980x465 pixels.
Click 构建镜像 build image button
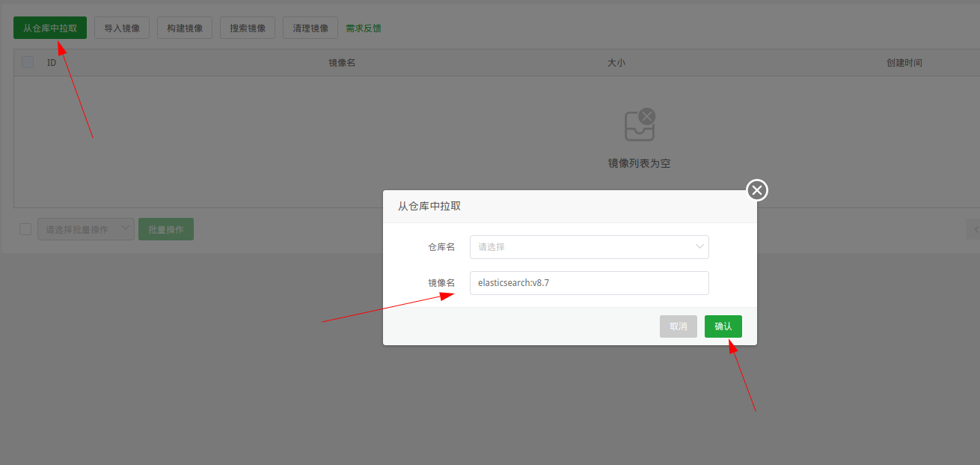tap(185, 28)
